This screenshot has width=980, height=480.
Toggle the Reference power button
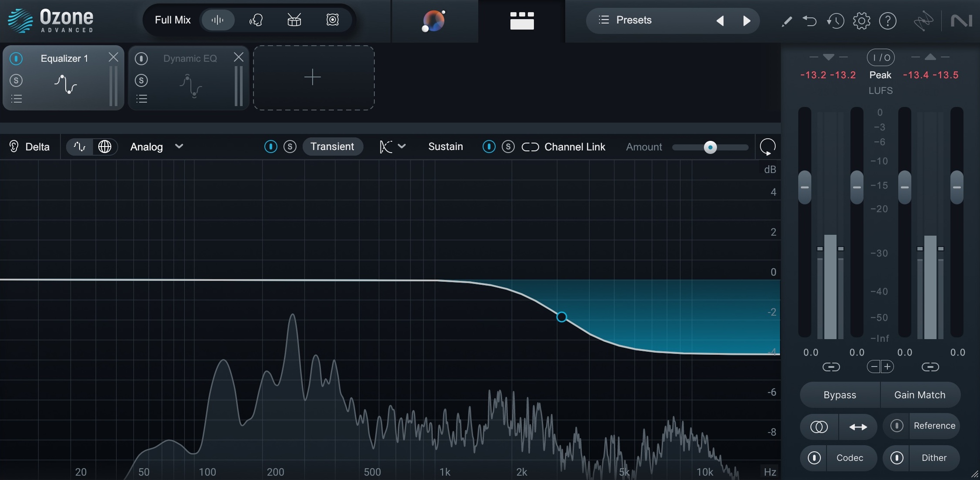897,426
